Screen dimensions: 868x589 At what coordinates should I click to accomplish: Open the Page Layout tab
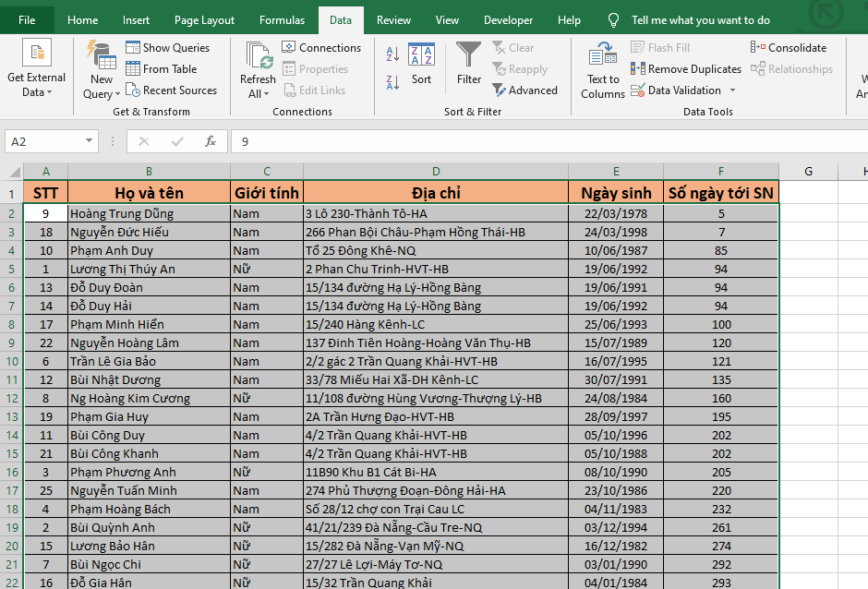point(204,20)
